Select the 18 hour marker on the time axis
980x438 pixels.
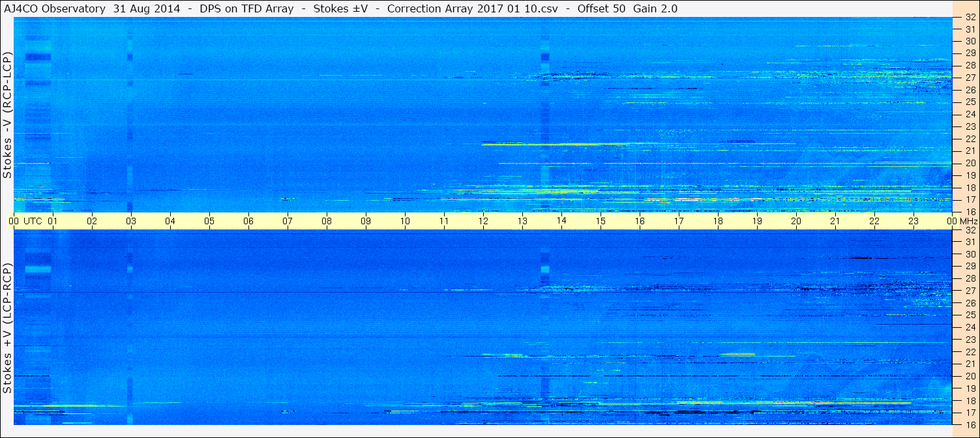point(718,221)
